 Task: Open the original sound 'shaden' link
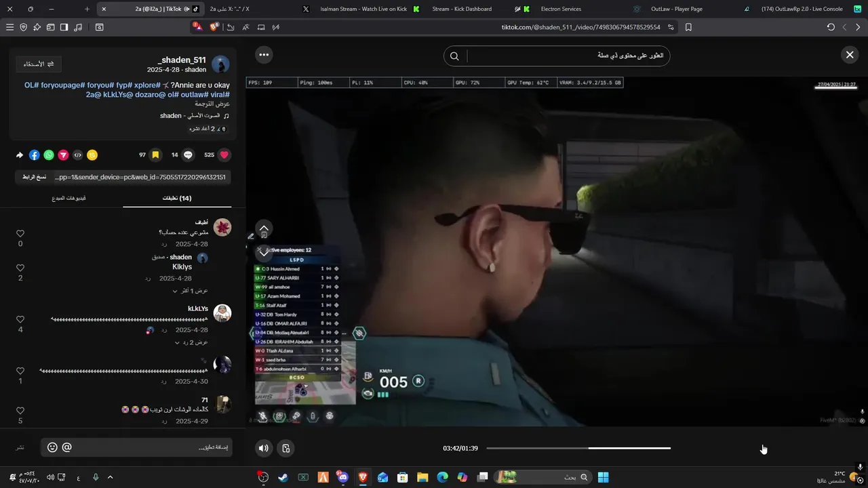click(x=193, y=116)
